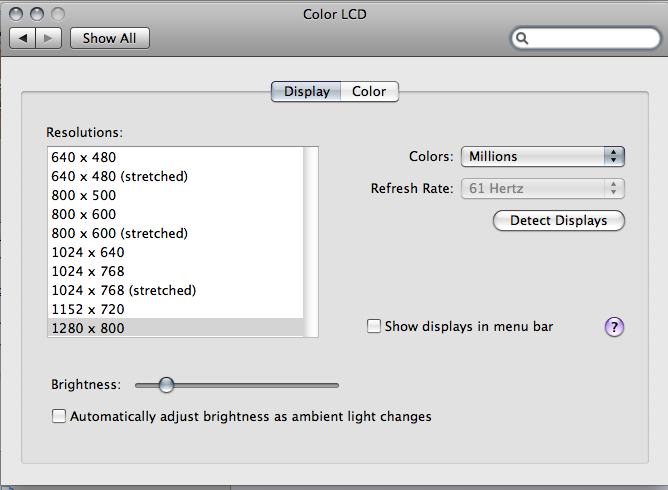Viewport: 668px width, 490px height.
Task: Click the magnifier icon in search field
Action: (522, 38)
